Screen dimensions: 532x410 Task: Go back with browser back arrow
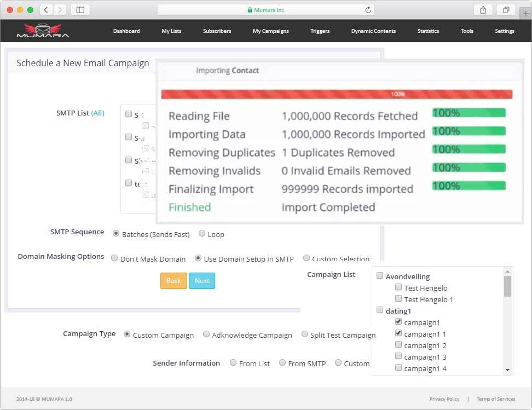click(46, 10)
